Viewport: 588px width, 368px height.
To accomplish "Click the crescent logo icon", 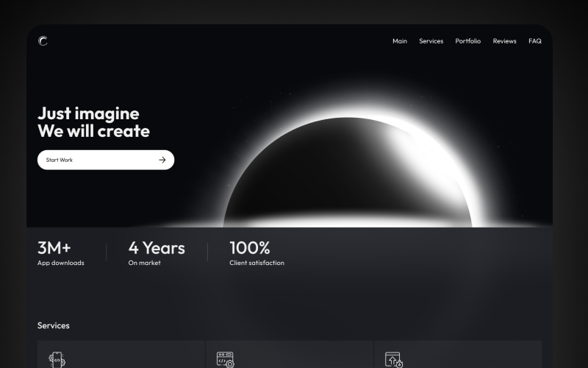I will [43, 41].
